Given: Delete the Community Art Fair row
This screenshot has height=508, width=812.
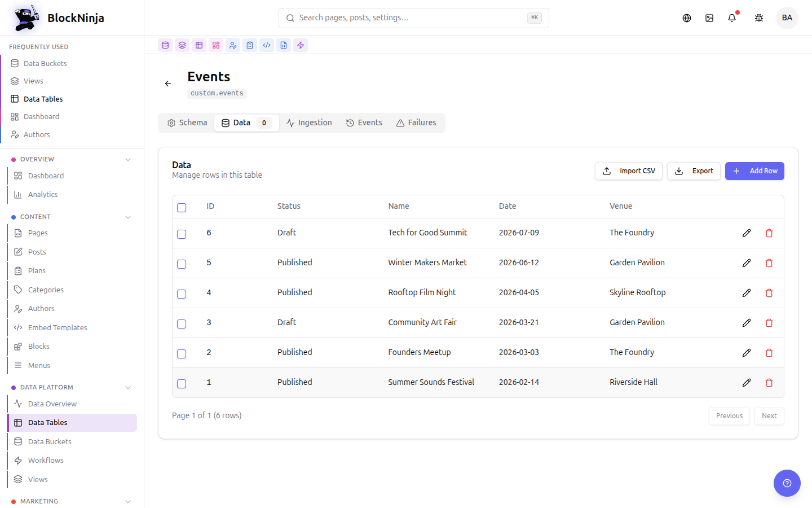Looking at the screenshot, I should pos(769,323).
